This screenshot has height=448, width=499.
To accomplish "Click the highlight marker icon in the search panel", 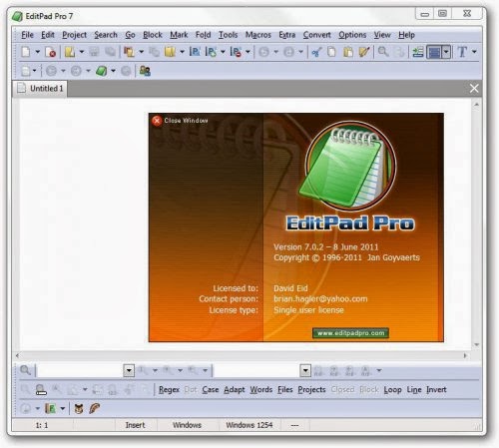I will [41, 389].
